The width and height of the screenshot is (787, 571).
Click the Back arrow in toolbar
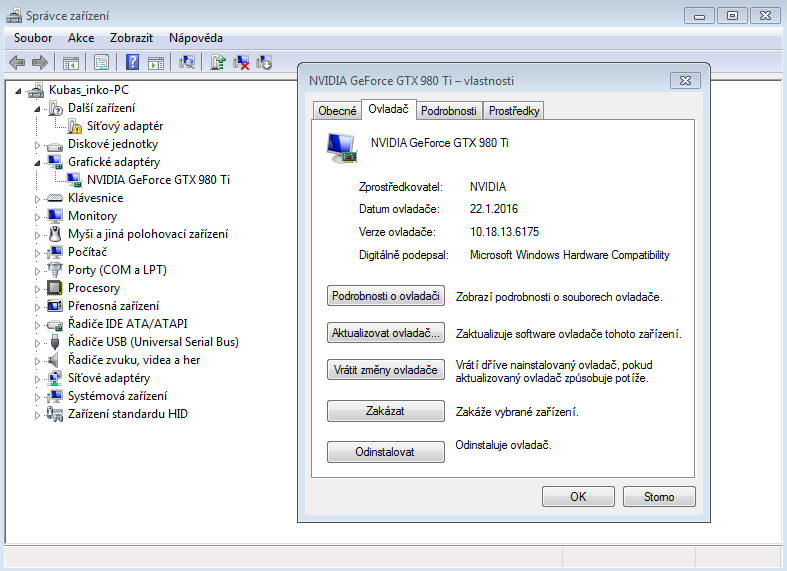pos(17,63)
